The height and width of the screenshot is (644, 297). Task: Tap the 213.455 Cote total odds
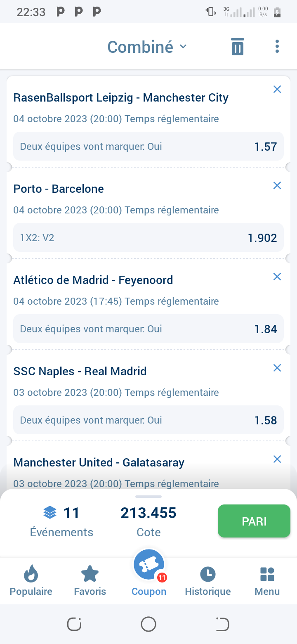[x=148, y=513]
